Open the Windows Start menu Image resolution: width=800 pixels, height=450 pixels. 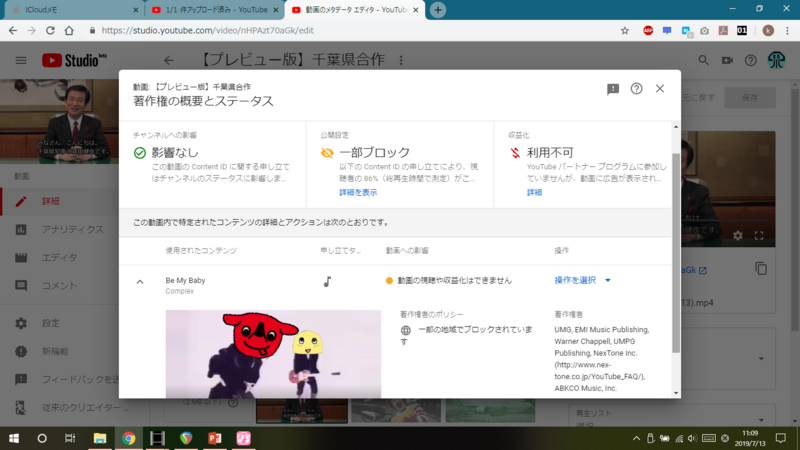coord(14,438)
